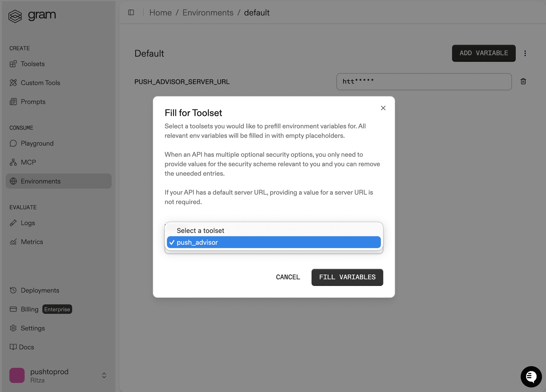Click the pink pushtoprod avatar swatch

pyautogui.click(x=17, y=376)
